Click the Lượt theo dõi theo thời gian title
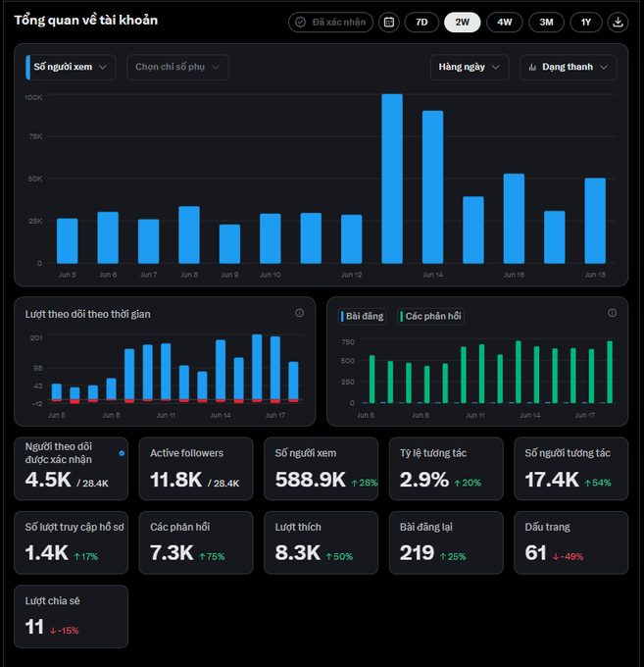 click(x=87, y=314)
